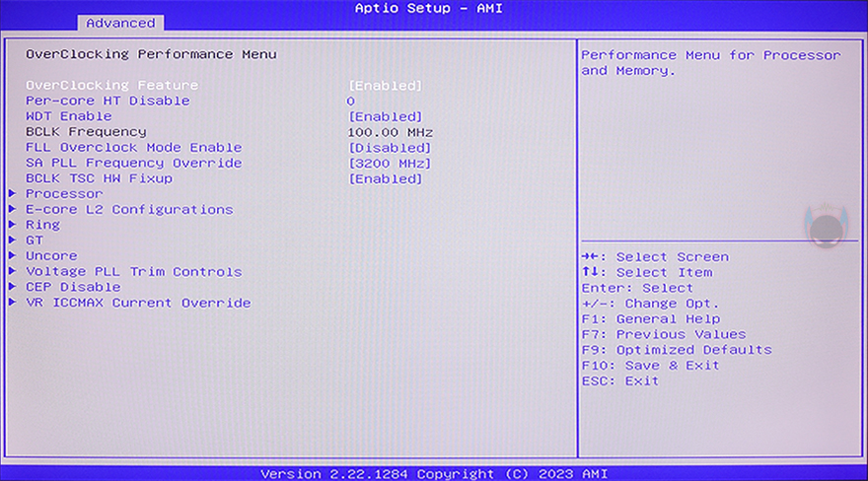
Task: Click the +/-: Change Opt. hint
Action: [650, 304]
